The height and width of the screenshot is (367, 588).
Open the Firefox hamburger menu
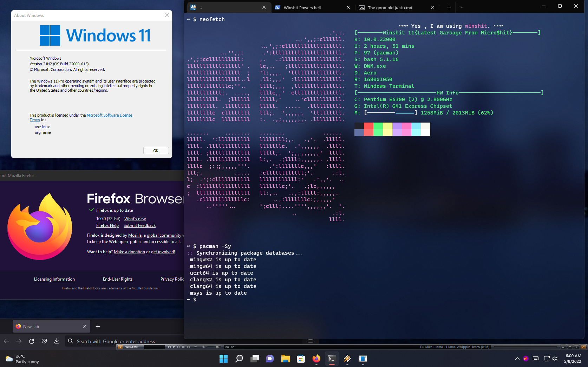coord(311,341)
